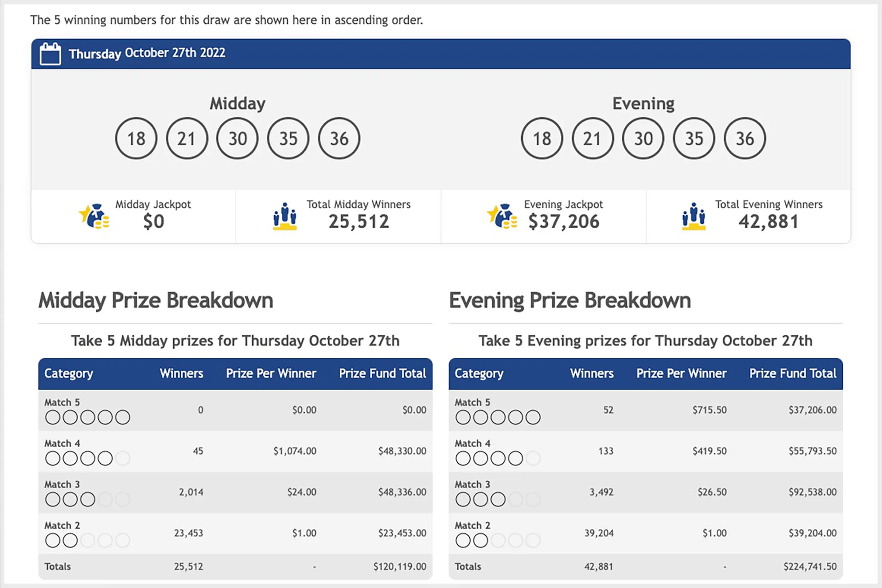
Task: Click the Category column header in Midday table
Action: click(x=68, y=373)
